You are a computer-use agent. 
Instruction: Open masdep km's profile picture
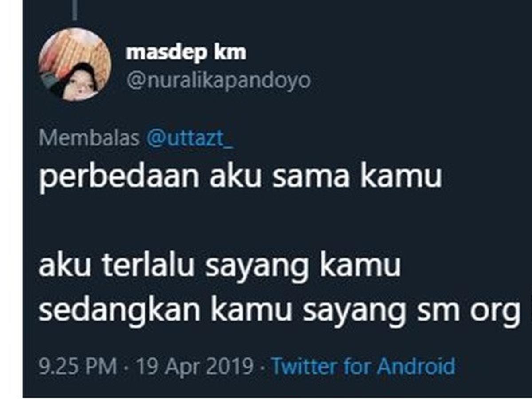(x=74, y=65)
